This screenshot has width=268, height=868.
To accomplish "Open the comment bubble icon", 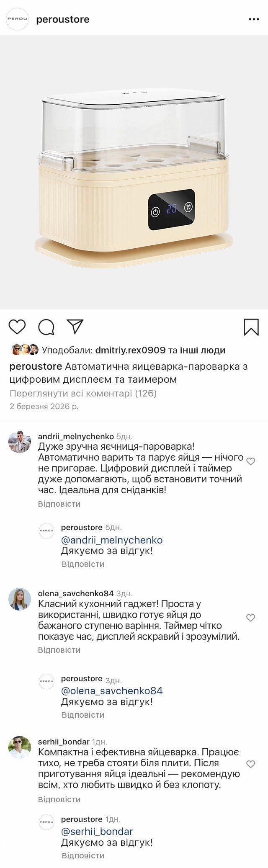I will [x=46, y=327].
